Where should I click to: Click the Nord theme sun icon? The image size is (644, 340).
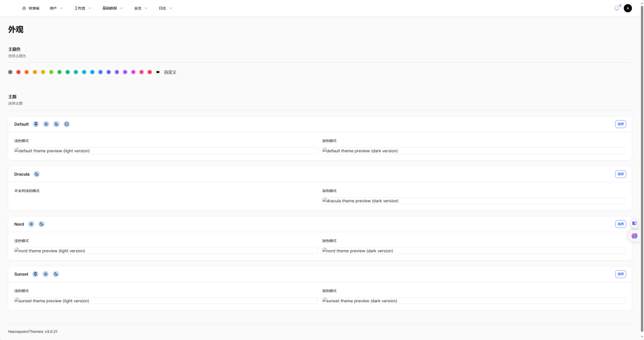31,224
